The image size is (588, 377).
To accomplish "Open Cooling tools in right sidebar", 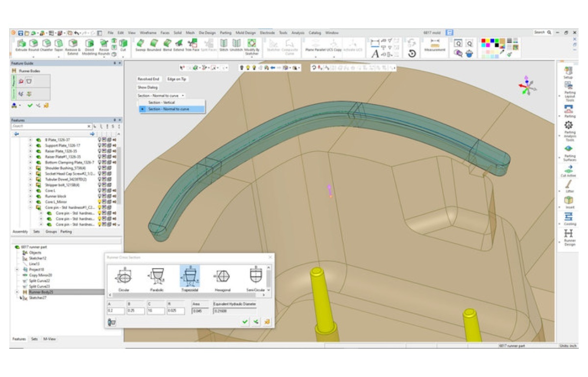I will coord(568,218).
